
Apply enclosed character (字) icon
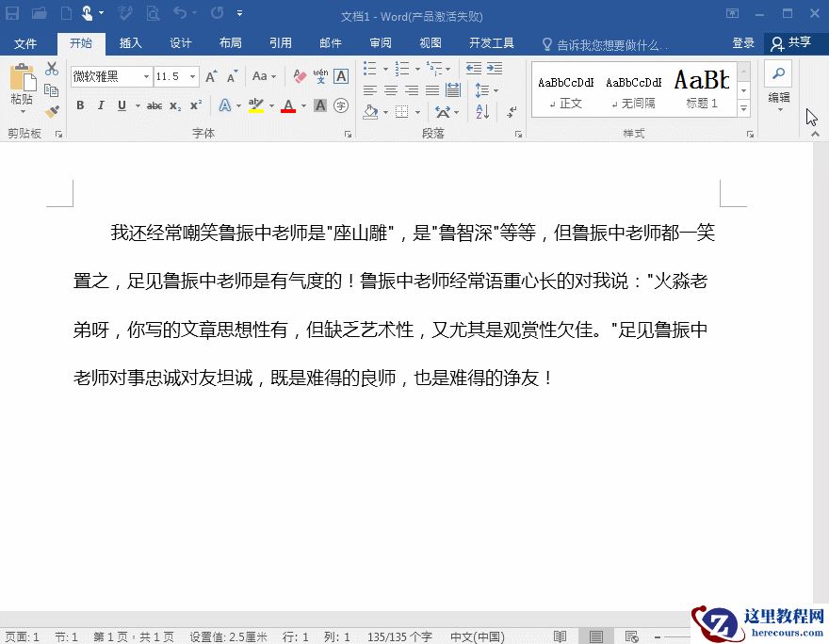point(341,105)
